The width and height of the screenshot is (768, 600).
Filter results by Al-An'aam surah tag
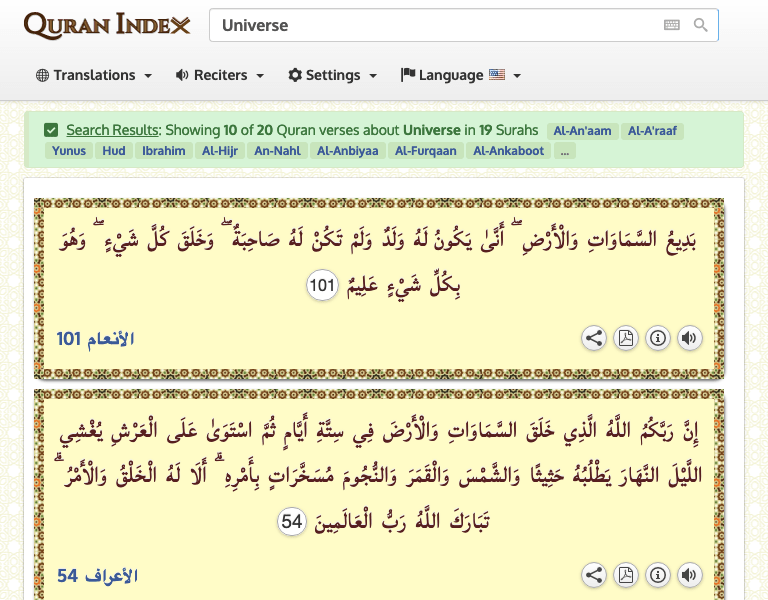tap(581, 130)
